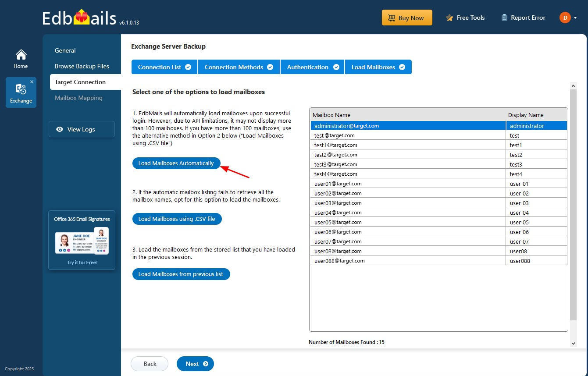Viewport: 588px width, 376px height.
Task: Click scrollbar down arrow in main panel
Action: pyautogui.click(x=573, y=344)
